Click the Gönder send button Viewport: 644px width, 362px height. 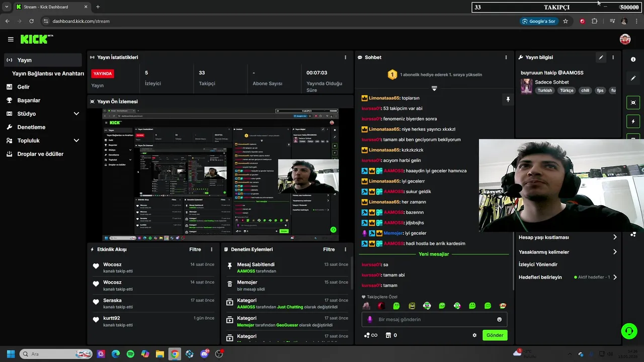pyautogui.click(x=495, y=335)
